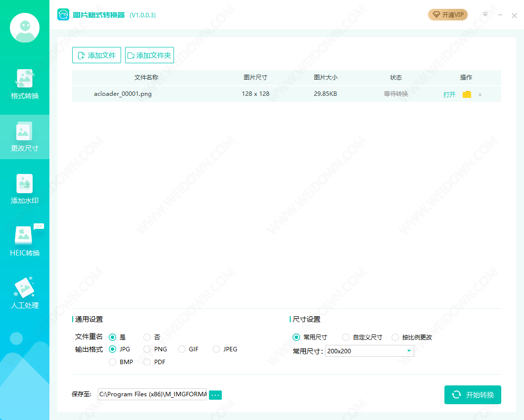Enable the 按比例更改 radio option
The image size is (524, 420).
(395, 337)
